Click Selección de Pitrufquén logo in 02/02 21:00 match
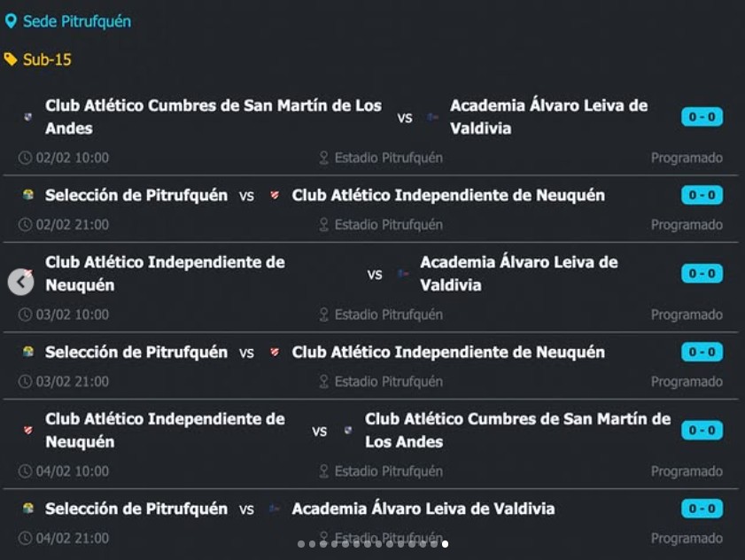Screen dimensions: 745x560 [x=28, y=196]
